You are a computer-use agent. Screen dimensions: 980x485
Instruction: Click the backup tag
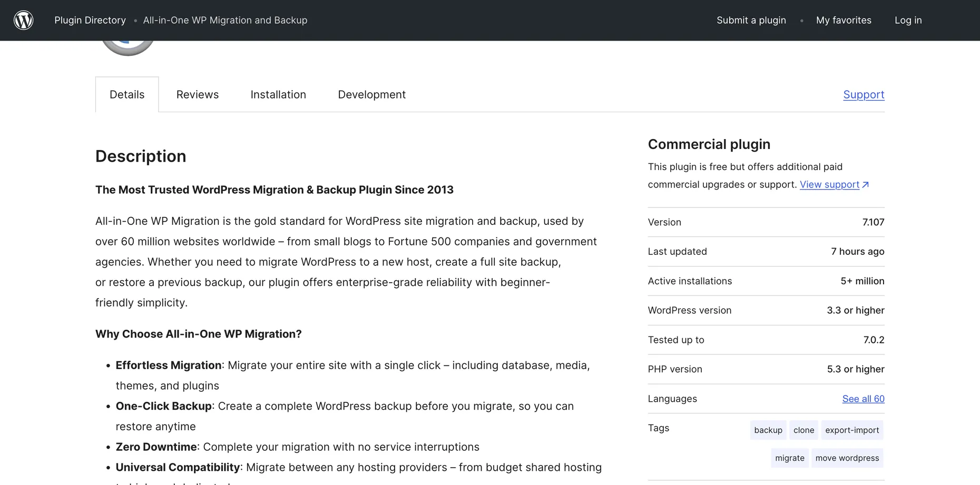pos(768,430)
